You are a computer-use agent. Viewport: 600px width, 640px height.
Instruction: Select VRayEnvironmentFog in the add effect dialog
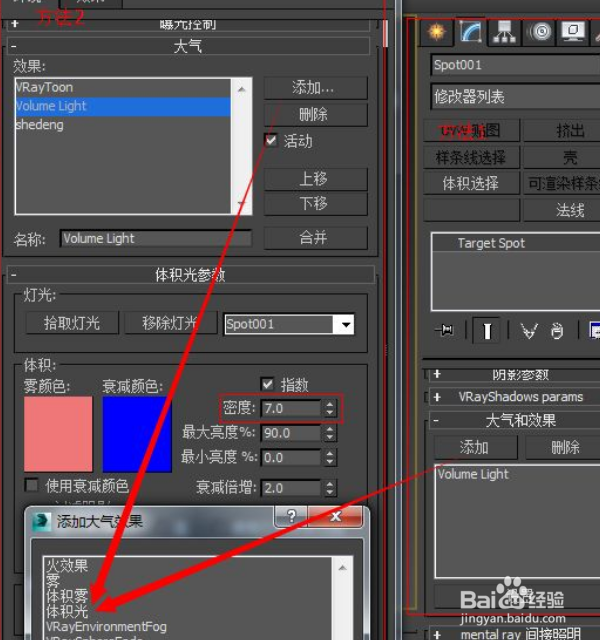click(x=106, y=627)
